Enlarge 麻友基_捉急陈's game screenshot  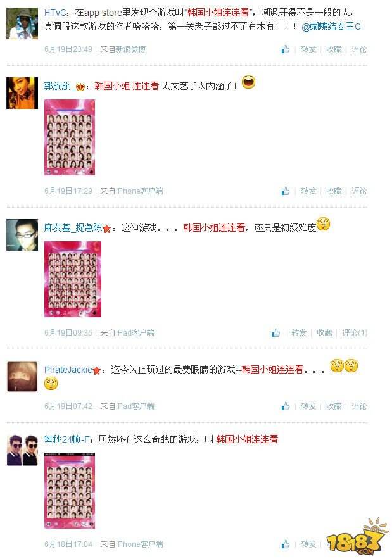73,279
